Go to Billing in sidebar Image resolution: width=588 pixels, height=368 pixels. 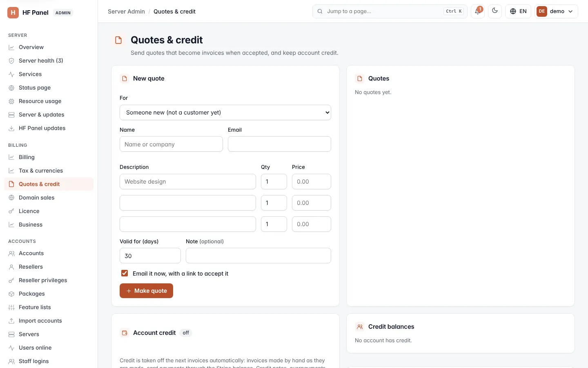pos(49,157)
